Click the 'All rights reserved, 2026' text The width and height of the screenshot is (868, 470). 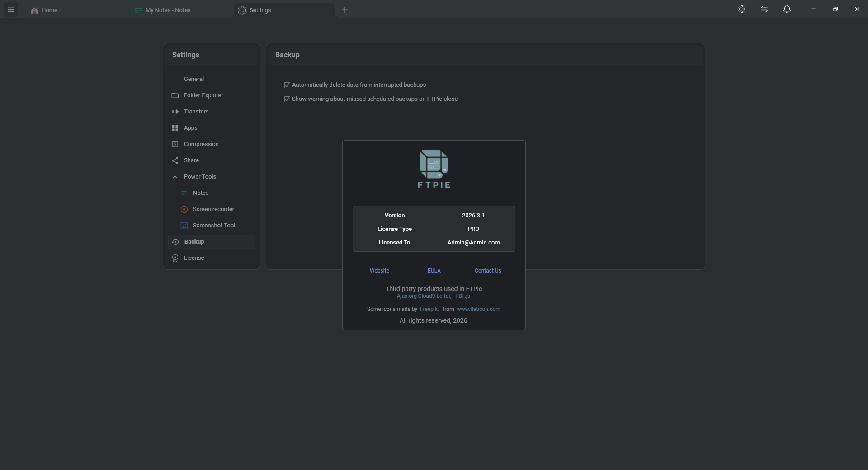(x=434, y=320)
